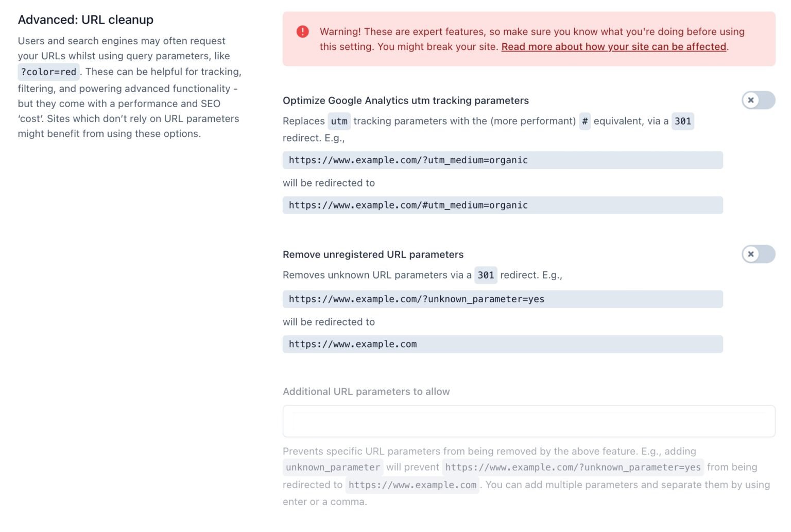Click the Advanced: URL cleanup heading
Viewport: 791px width, 532px height.
[85, 20]
